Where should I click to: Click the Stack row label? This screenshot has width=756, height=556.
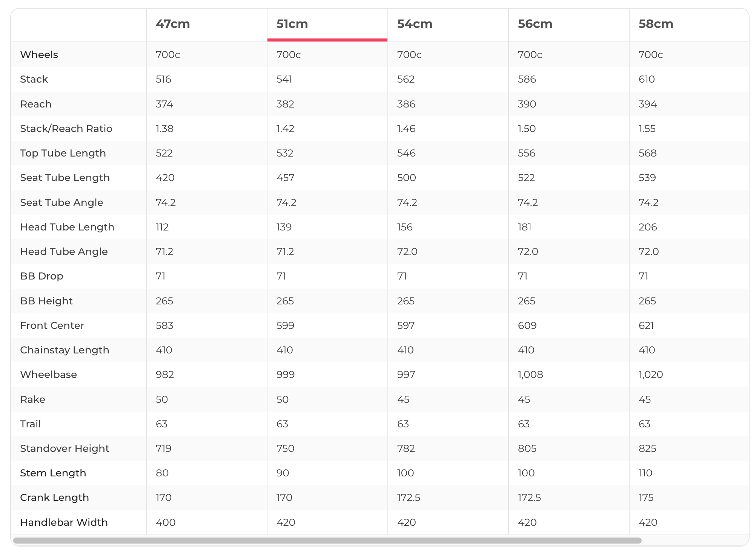[x=34, y=79]
